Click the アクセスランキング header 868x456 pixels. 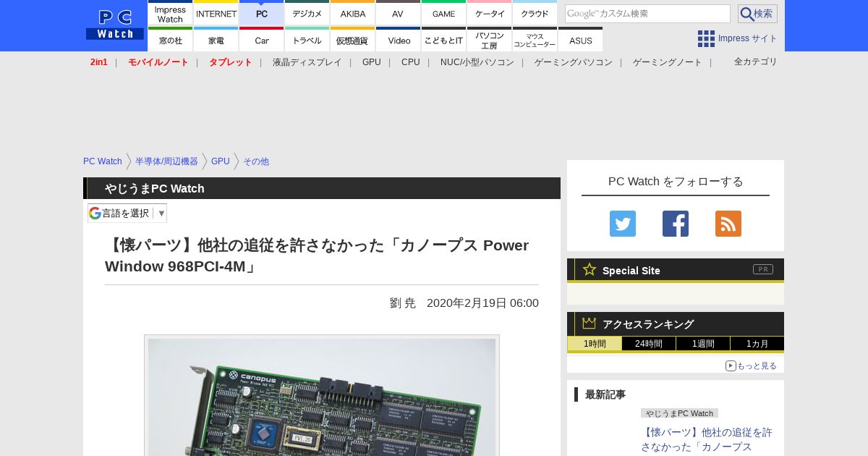[676, 324]
